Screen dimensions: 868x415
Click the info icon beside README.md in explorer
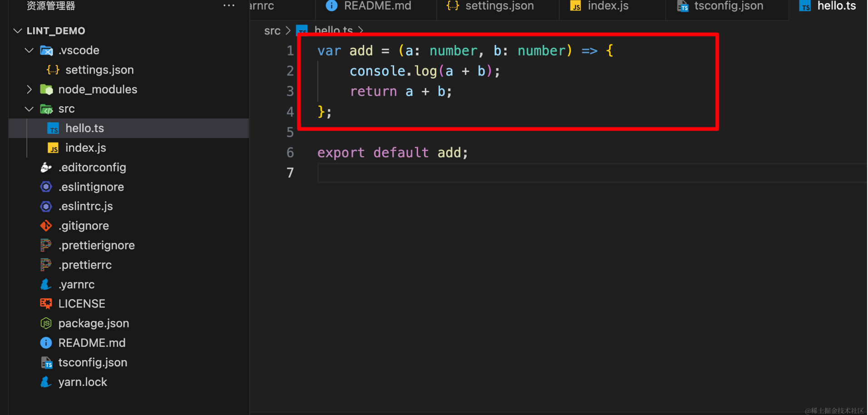pyautogui.click(x=46, y=343)
